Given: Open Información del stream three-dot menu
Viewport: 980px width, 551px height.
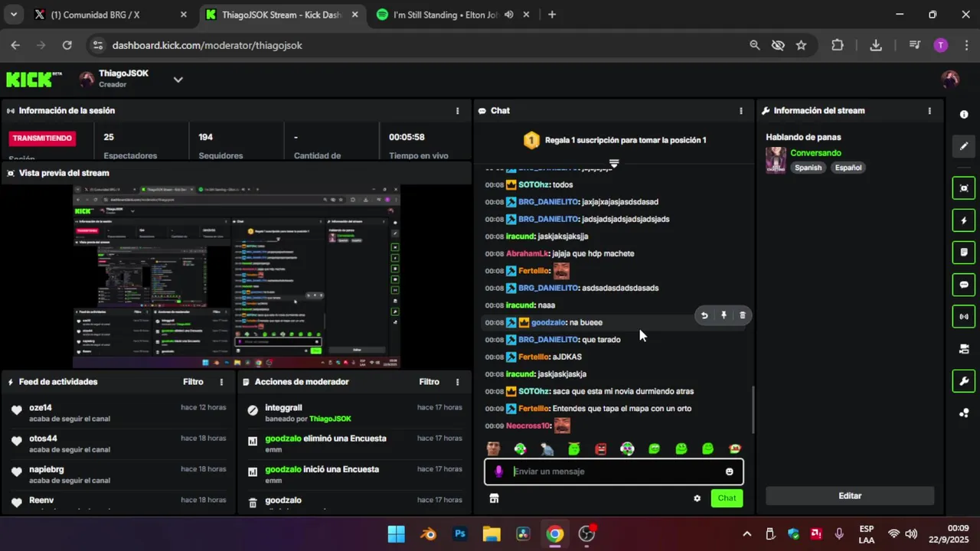Looking at the screenshot, I should click(x=929, y=111).
